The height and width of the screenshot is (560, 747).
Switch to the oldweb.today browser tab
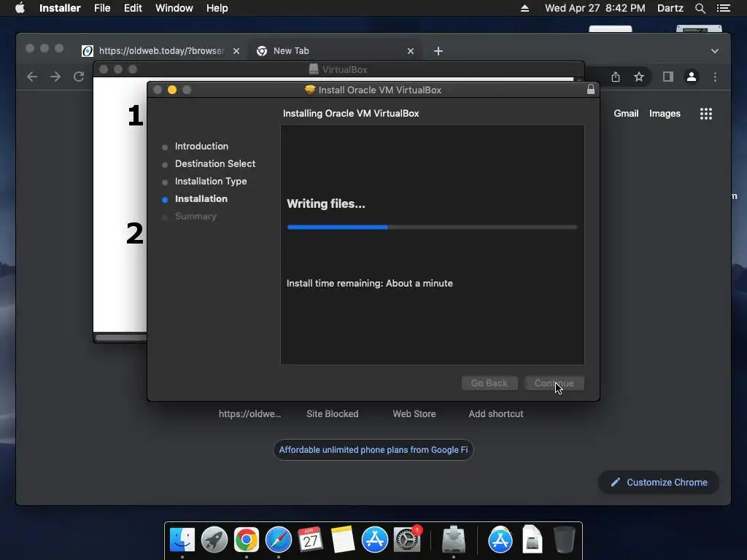point(161,50)
